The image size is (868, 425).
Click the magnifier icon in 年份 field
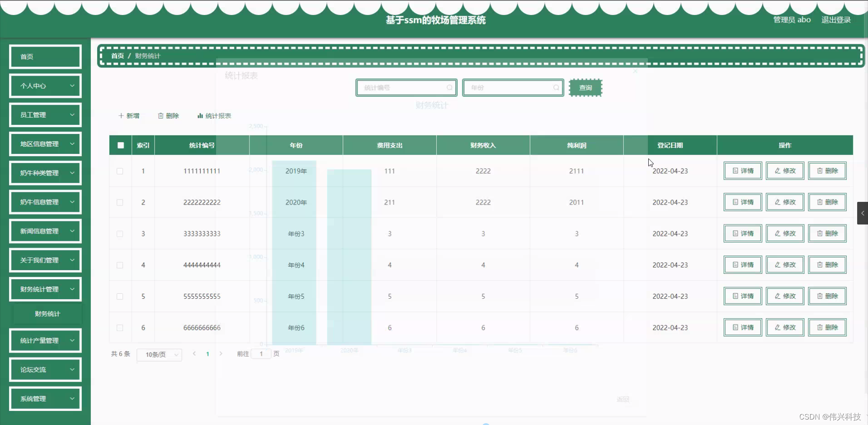(x=557, y=87)
